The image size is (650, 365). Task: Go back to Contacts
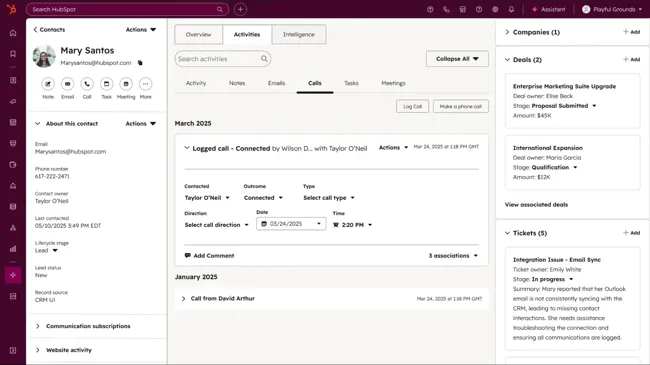pos(49,29)
